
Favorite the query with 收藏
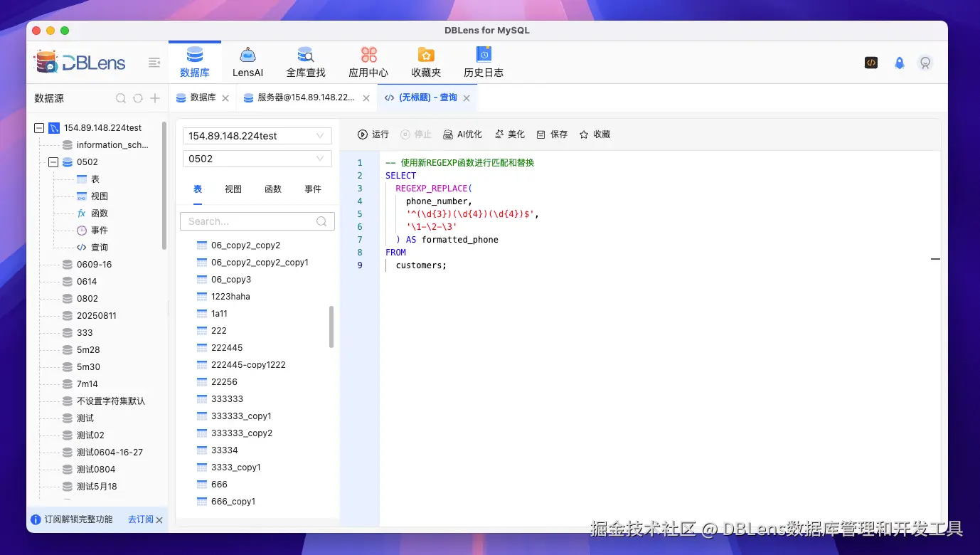tap(595, 134)
